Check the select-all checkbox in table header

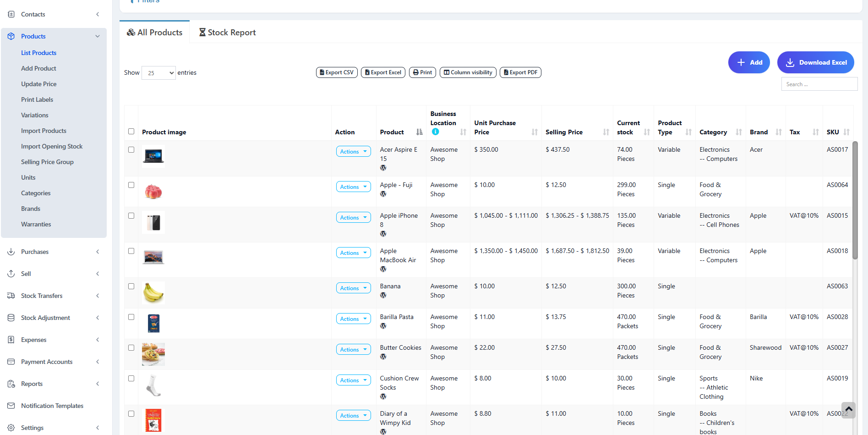pyautogui.click(x=131, y=131)
